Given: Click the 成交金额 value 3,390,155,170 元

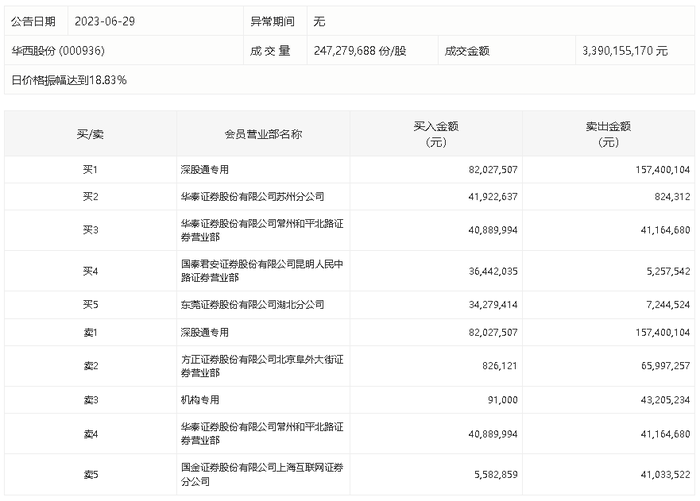Looking at the screenshot, I should point(625,51).
